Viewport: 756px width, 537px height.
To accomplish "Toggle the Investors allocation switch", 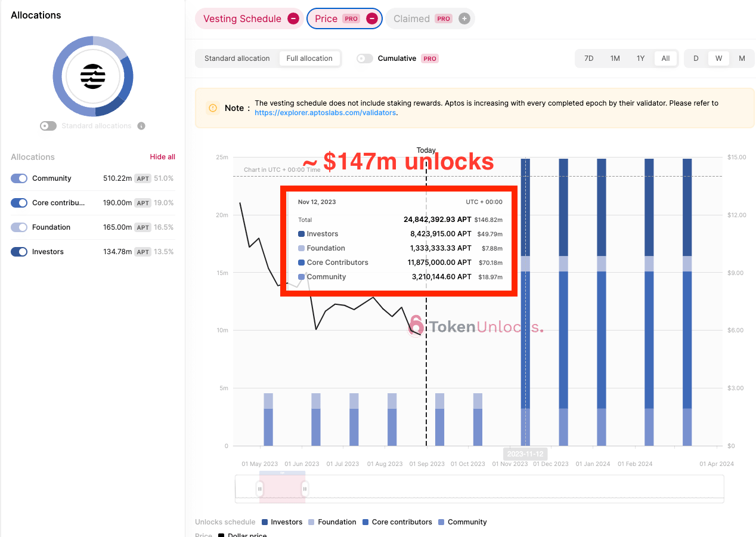I will [19, 252].
